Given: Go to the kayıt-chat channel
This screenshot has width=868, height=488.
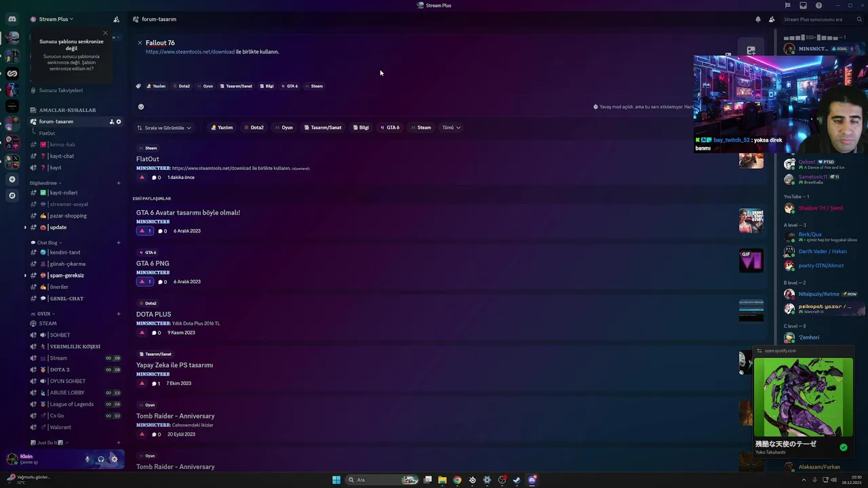Looking at the screenshot, I should [x=62, y=156].
